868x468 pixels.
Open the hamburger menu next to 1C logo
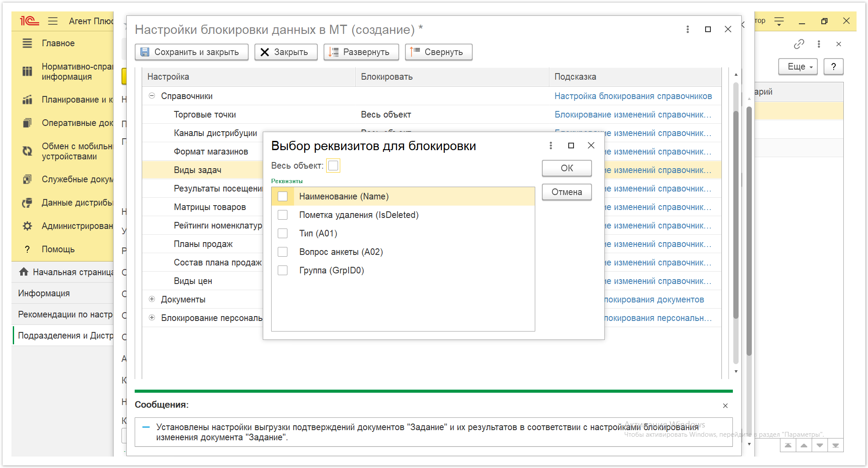(53, 21)
